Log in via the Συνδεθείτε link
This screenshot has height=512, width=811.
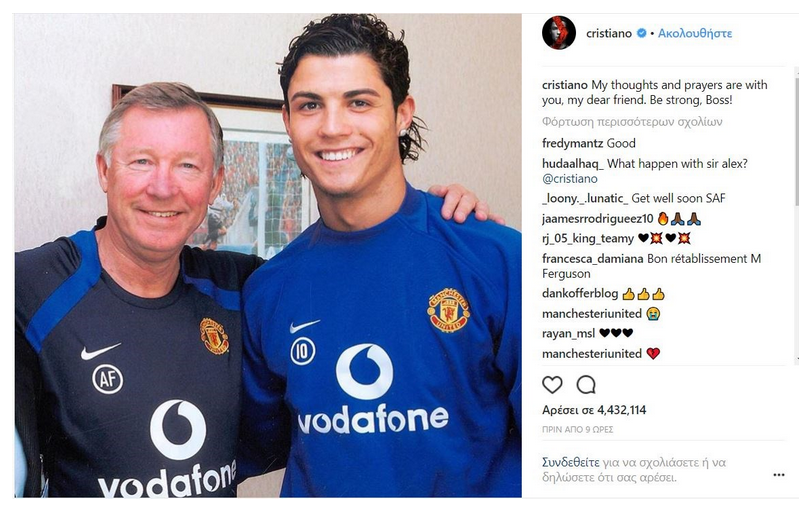(x=570, y=462)
